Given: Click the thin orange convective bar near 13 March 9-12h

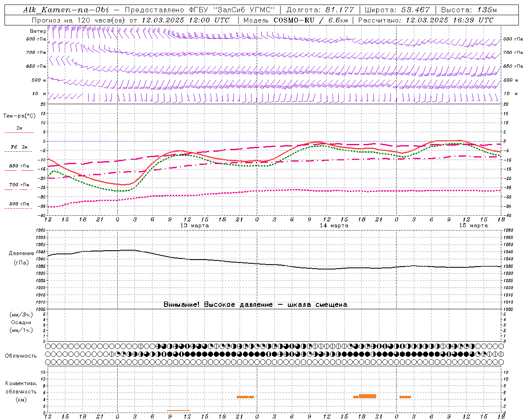Looking at the screenshot, I should [178, 411].
